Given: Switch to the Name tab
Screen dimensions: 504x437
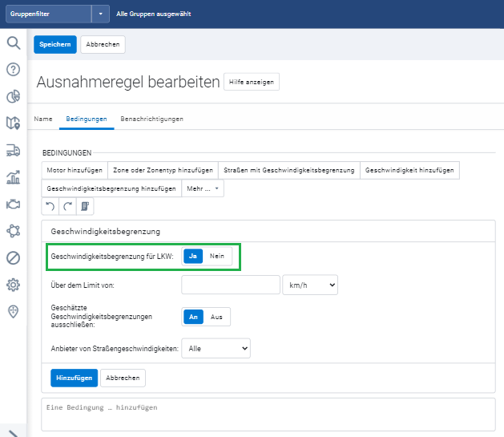Looking at the screenshot, I should (x=43, y=119).
